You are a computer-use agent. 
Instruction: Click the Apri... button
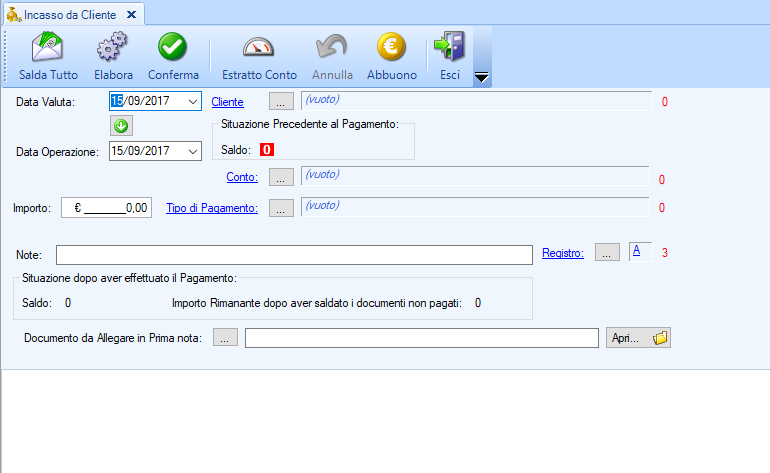pos(637,338)
